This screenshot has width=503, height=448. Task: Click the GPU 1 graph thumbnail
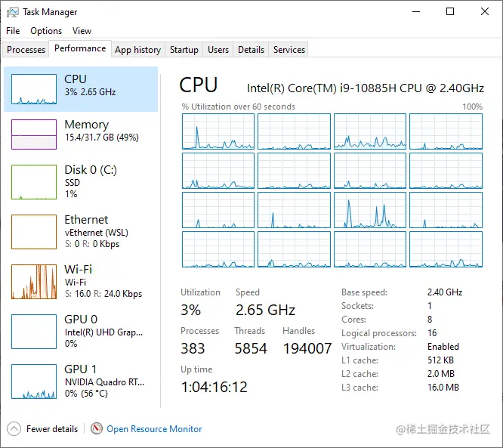[34, 382]
